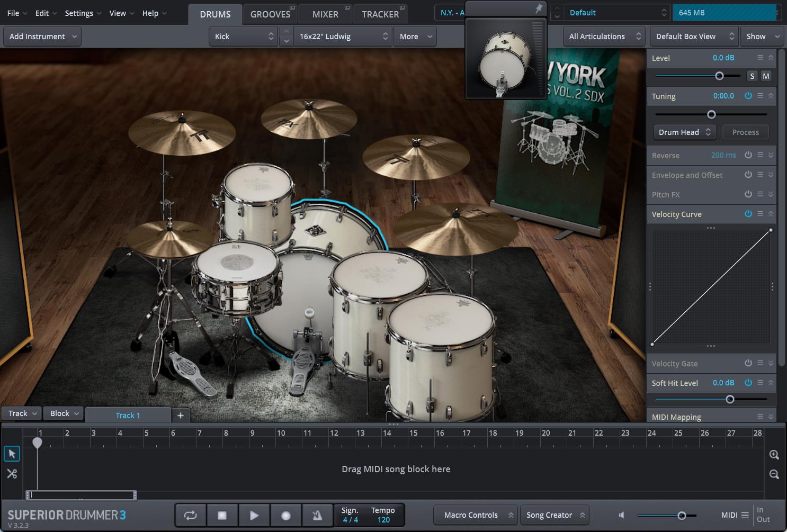Toggle loop playback
This screenshot has width=787, height=532.
[x=191, y=515]
